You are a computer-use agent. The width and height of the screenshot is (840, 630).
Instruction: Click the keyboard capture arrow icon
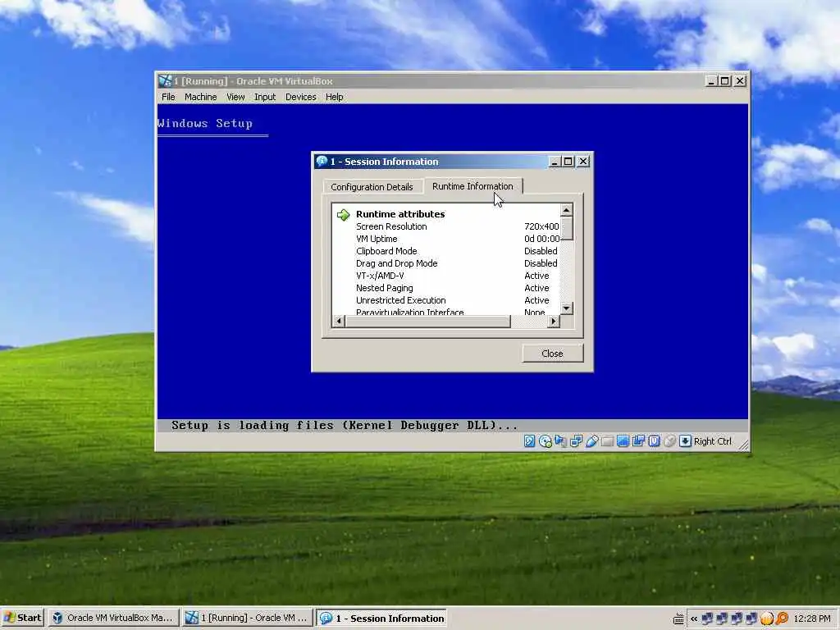pyautogui.click(x=685, y=441)
